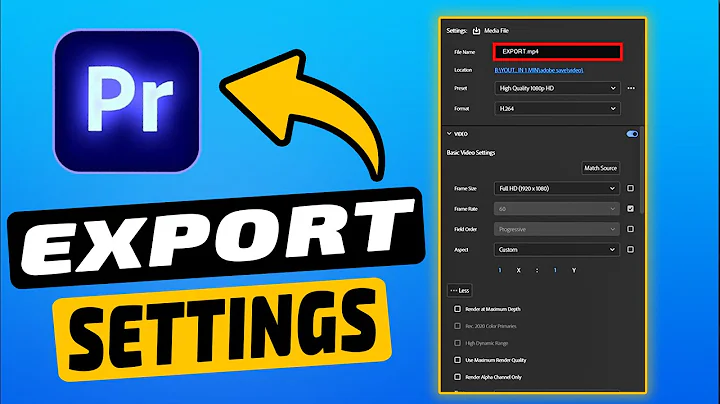Open the Frame Size dropdown
Viewport: 720px width, 404px height.
tap(557, 189)
